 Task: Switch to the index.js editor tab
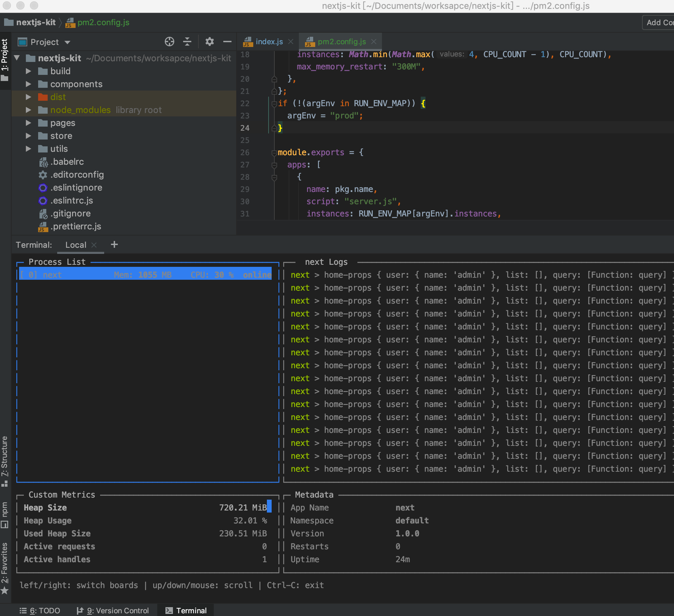[269, 42]
